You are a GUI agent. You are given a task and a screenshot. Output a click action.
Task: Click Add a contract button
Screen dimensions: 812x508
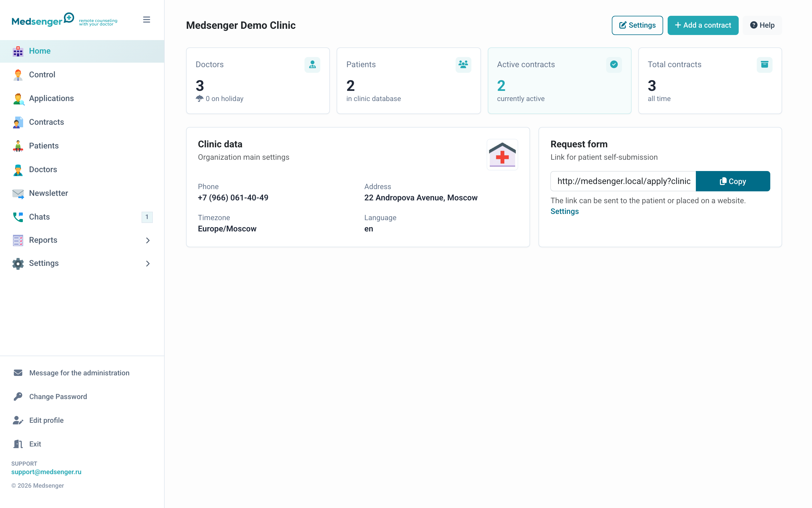click(703, 25)
